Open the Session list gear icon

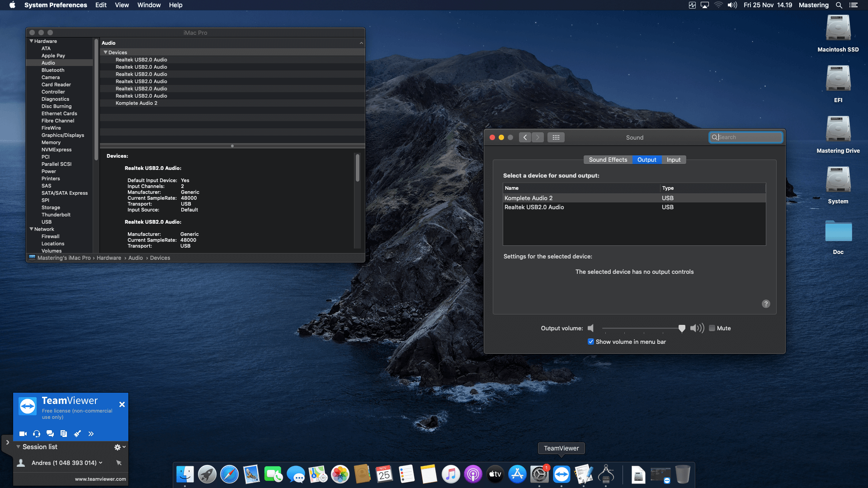(117, 447)
